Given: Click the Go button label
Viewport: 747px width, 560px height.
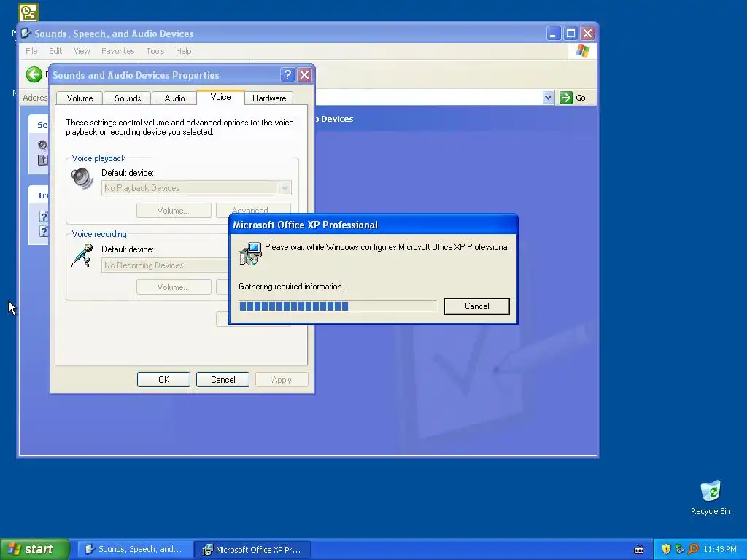Looking at the screenshot, I should coord(580,98).
